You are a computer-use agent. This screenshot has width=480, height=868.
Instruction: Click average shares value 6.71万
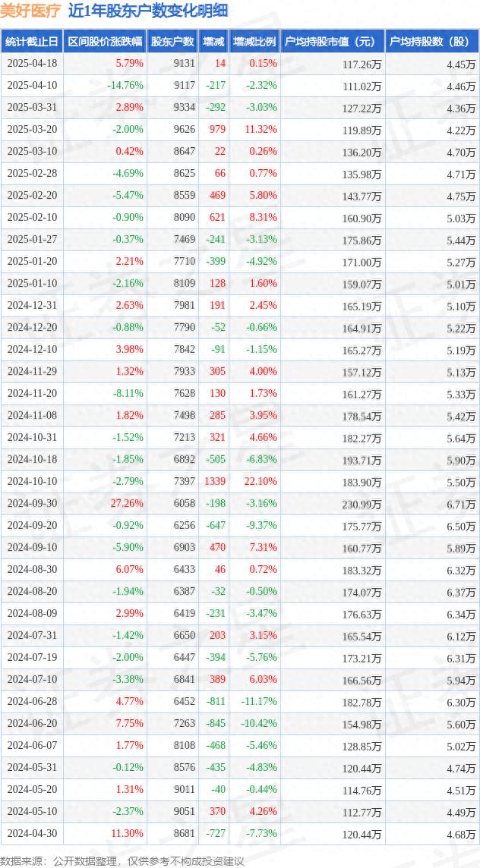461,505
